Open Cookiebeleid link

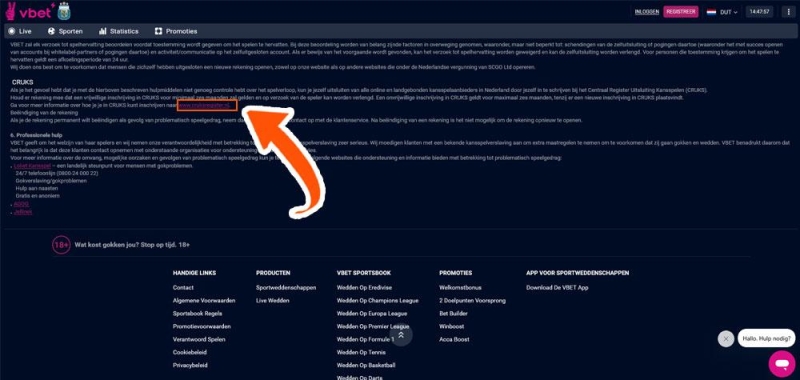coord(190,352)
